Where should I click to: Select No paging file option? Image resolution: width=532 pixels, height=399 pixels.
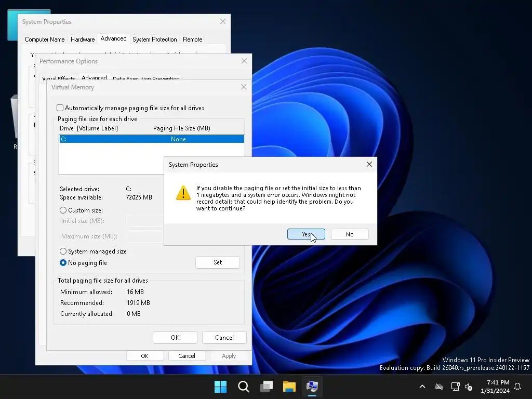(x=63, y=262)
